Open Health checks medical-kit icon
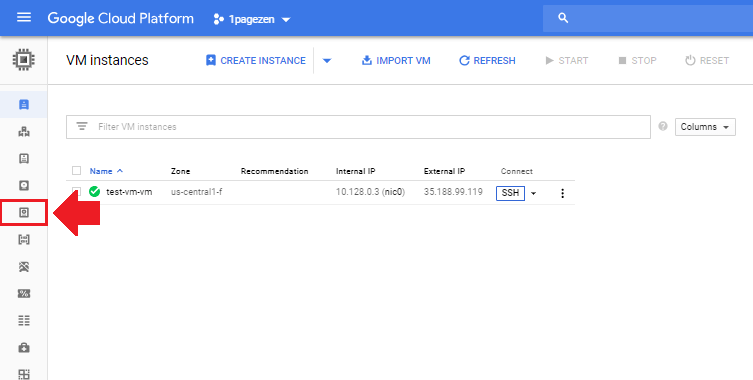 pyautogui.click(x=24, y=347)
